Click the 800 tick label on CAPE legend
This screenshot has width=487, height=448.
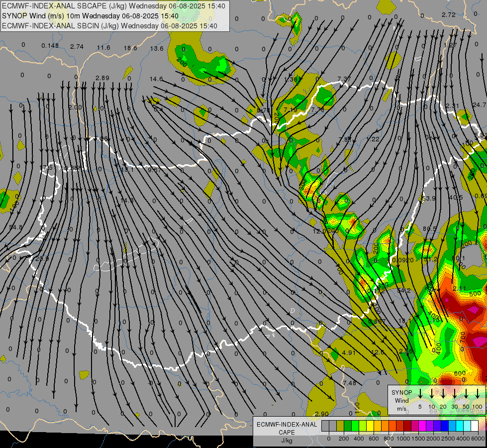point(389,439)
